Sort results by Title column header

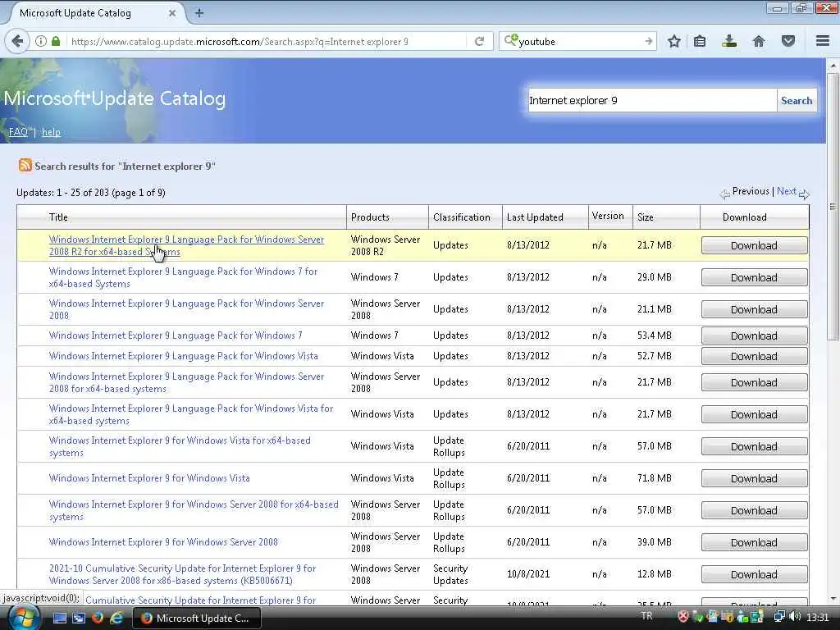(x=58, y=217)
